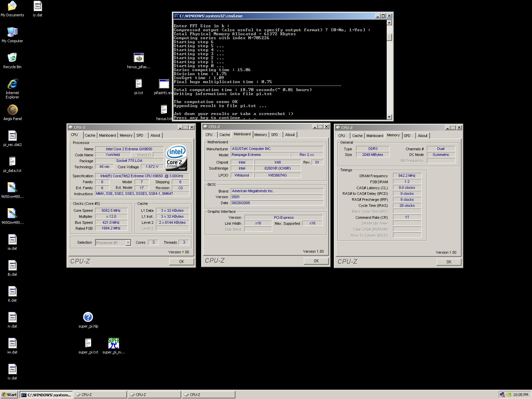Expand the Processor #1 selection dropdown
This screenshot has width=532, height=399.
(128, 243)
